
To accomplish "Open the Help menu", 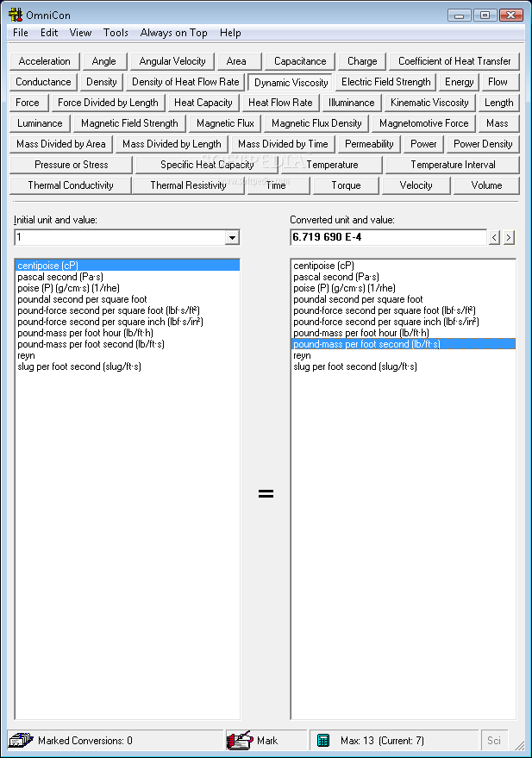I will [x=230, y=33].
